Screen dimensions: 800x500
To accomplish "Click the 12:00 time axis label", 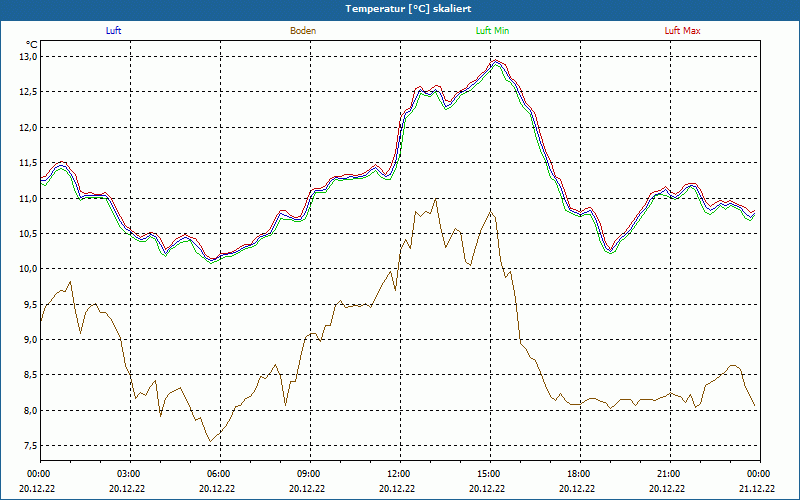I will pyautogui.click(x=397, y=474).
